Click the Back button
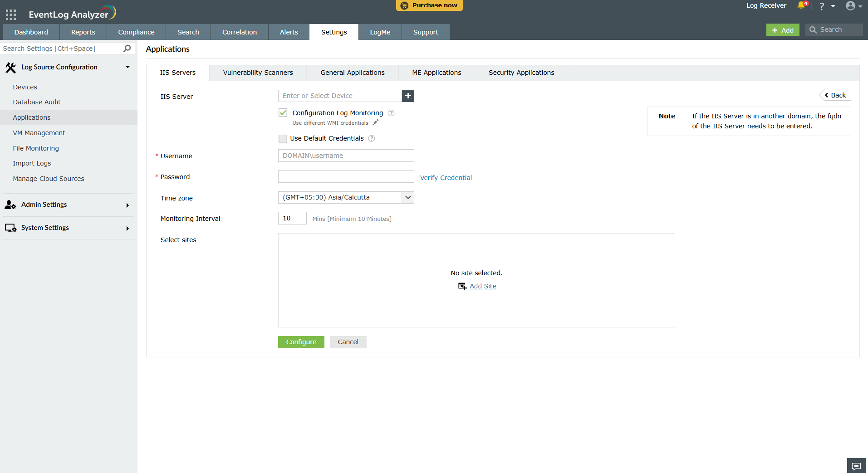The width and height of the screenshot is (868, 473). 835,95
